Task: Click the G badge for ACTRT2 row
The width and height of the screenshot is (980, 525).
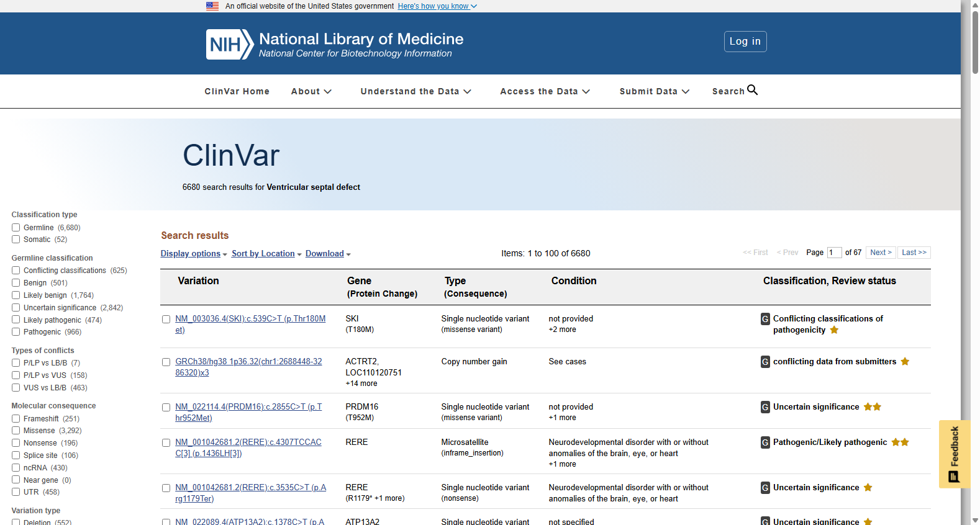Action: 765,362
